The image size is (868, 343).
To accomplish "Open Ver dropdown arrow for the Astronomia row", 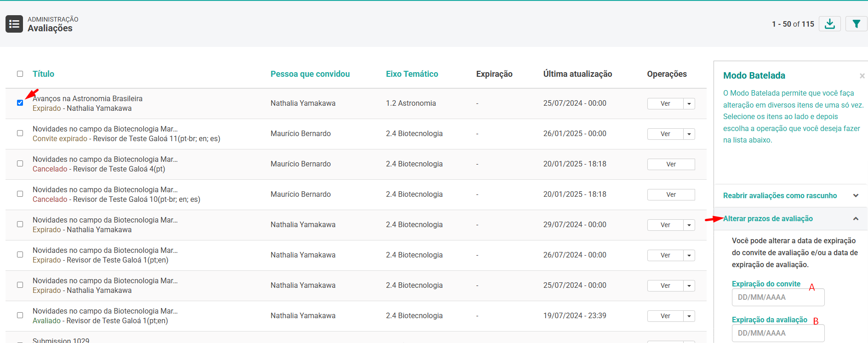I will pyautogui.click(x=689, y=103).
